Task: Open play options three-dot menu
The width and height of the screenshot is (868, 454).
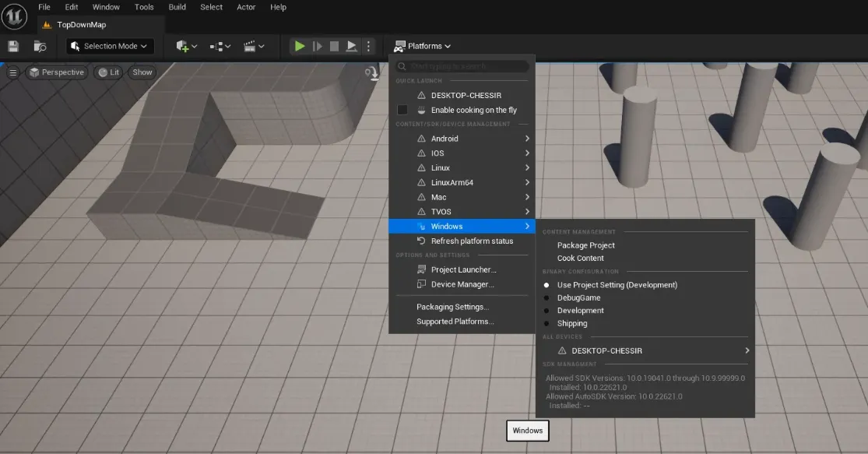Action: (x=369, y=46)
